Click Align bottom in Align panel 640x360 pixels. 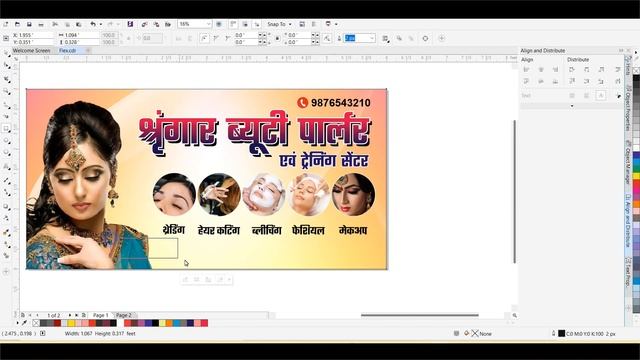pos(555,81)
